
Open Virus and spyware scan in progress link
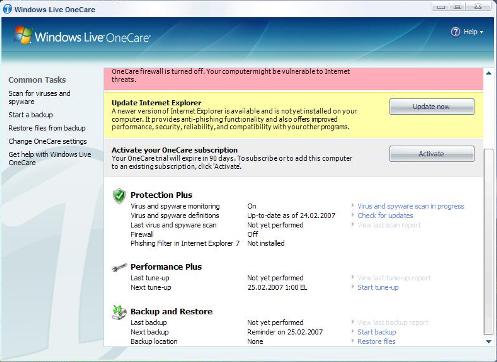click(411, 206)
